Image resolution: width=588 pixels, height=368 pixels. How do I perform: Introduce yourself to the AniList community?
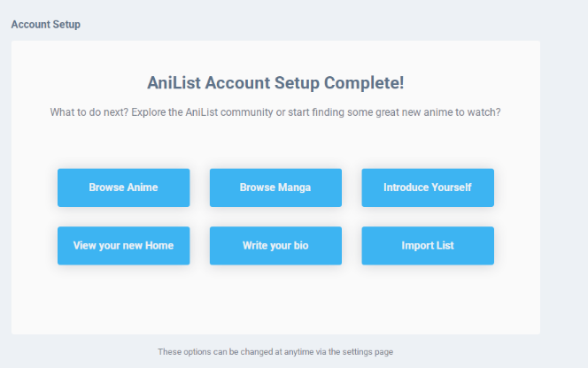(x=428, y=188)
